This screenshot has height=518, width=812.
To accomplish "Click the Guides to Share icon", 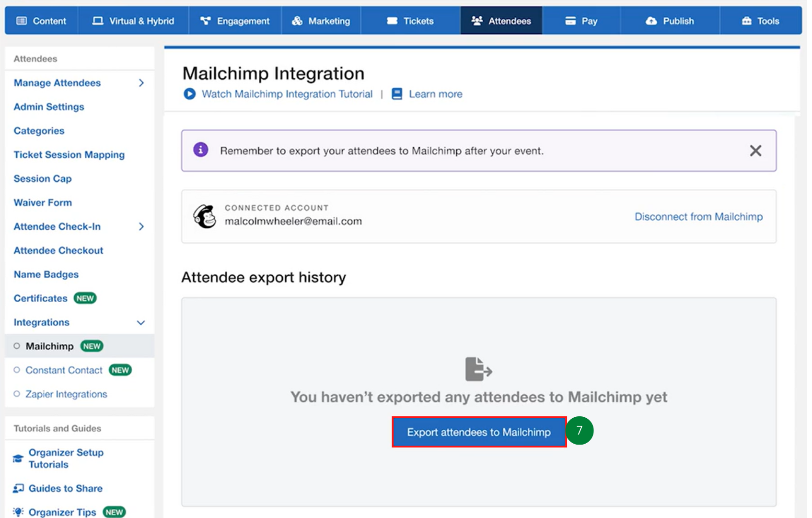I will tap(18, 488).
